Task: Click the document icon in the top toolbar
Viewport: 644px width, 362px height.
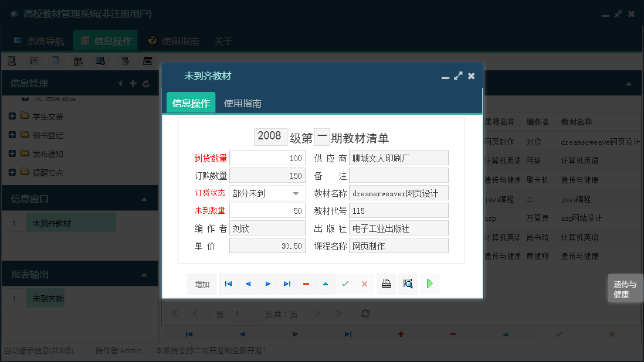Action: [x=56, y=60]
